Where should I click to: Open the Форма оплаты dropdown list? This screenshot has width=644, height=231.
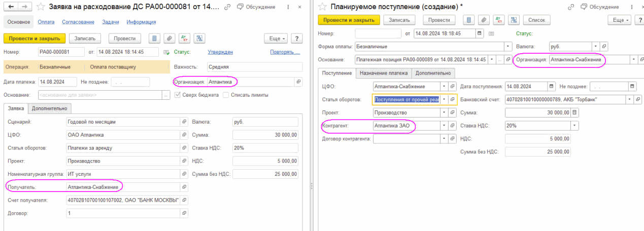pyautogui.click(x=508, y=46)
